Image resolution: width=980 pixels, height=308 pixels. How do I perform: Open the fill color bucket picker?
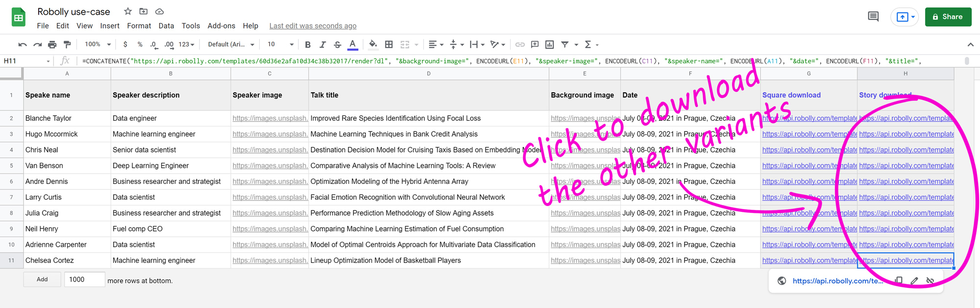[373, 45]
